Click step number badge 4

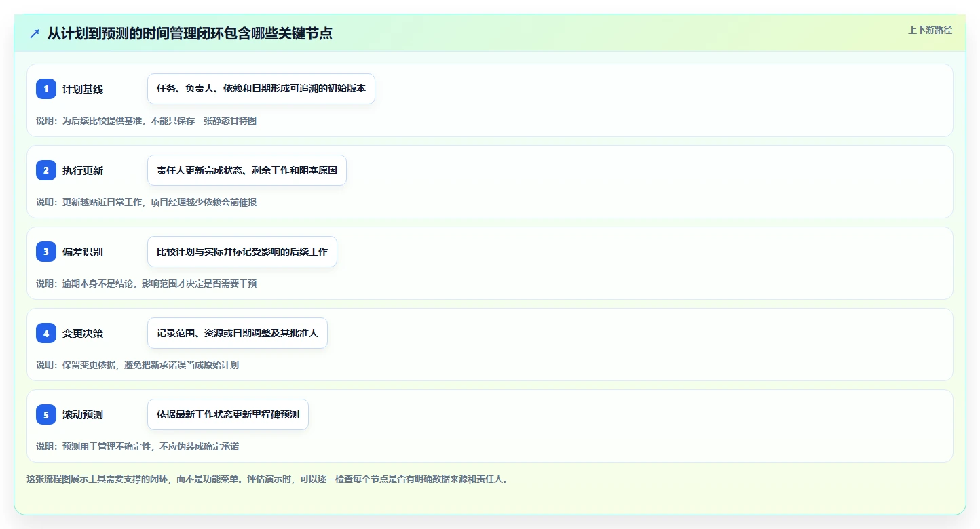pyautogui.click(x=46, y=333)
